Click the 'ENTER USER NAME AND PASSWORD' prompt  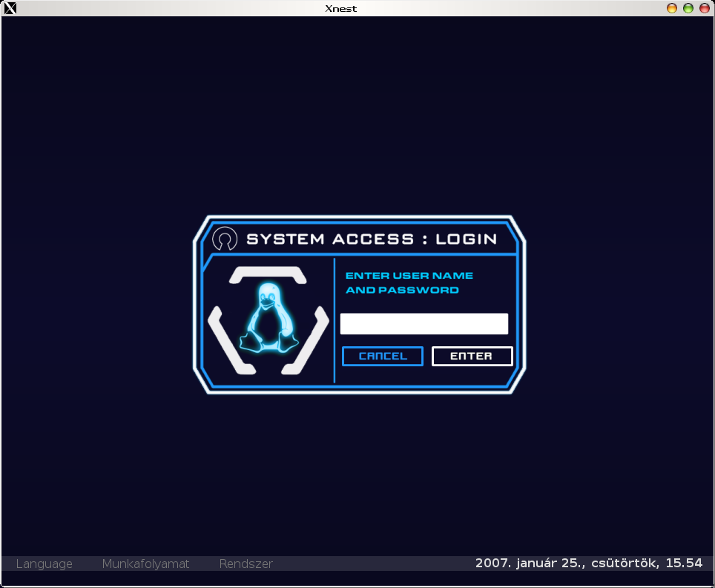pos(409,283)
